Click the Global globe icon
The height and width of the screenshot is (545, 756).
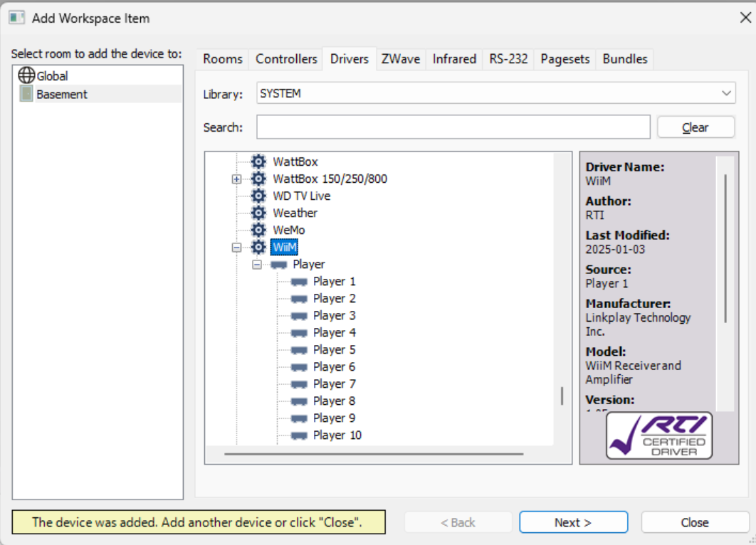(x=26, y=75)
